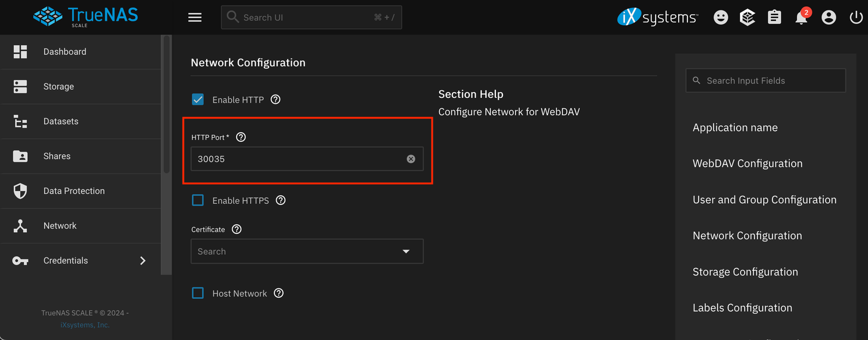This screenshot has width=868, height=340.
Task: Open the feedback smiley icon
Action: 720,17
